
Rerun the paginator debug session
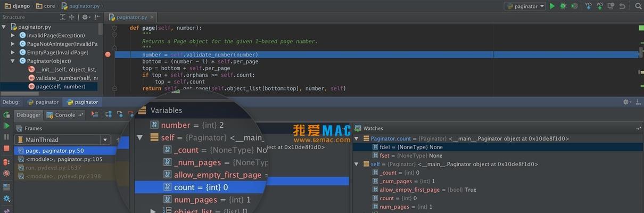(x=6, y=114)
